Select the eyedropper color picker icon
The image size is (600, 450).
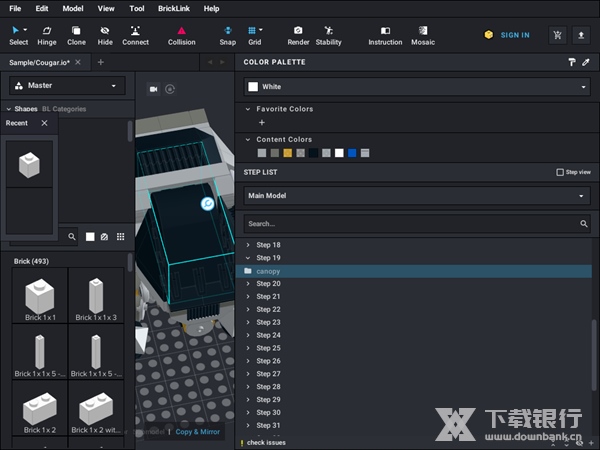tap(586, 62)
